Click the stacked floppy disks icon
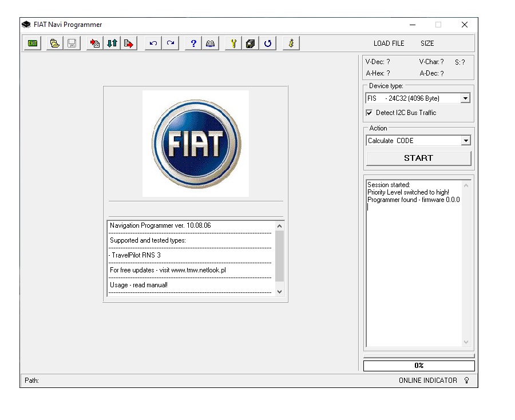Image resolution: width=515 pixels, height=420 pixels. tap(251, 43)
